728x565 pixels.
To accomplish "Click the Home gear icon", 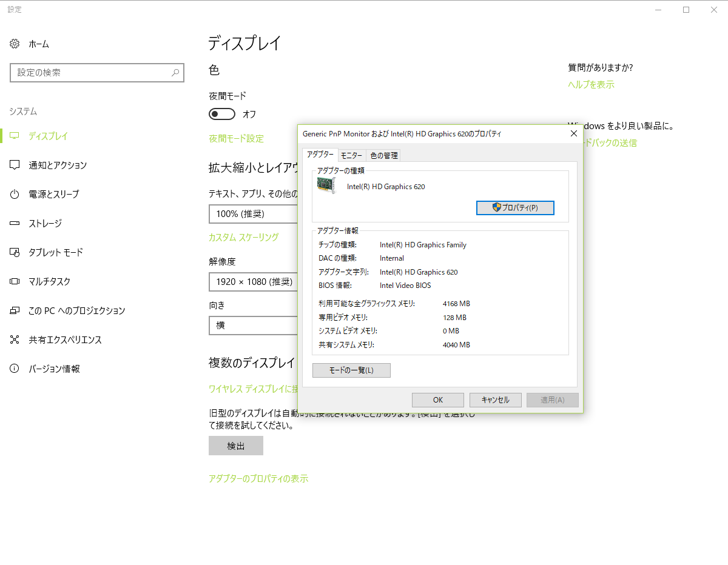I will pos(15,44).
